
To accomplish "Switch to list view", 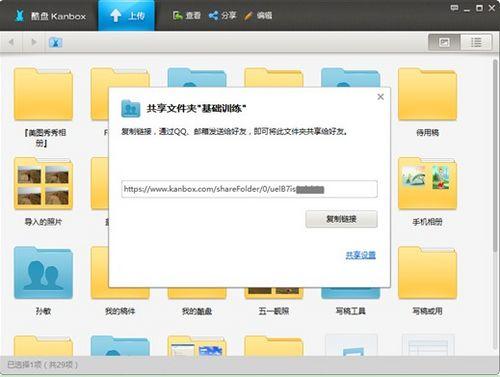I will coord(476,42).
